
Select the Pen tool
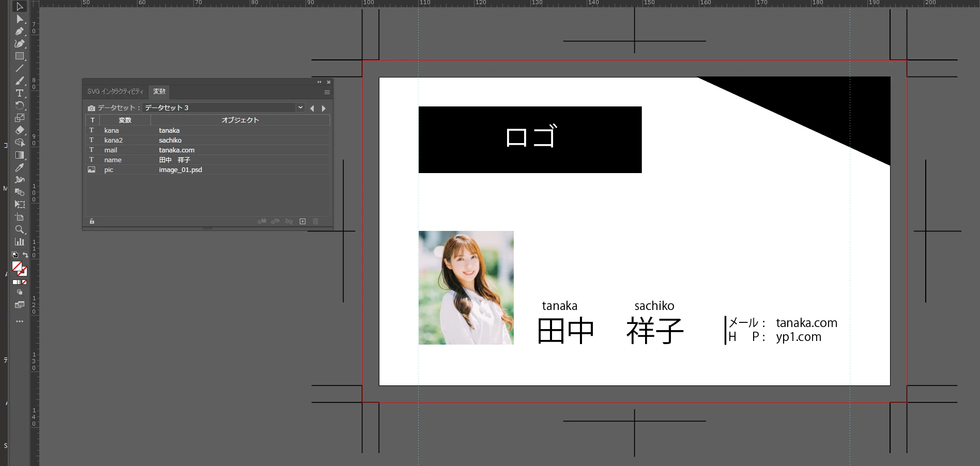20,32
